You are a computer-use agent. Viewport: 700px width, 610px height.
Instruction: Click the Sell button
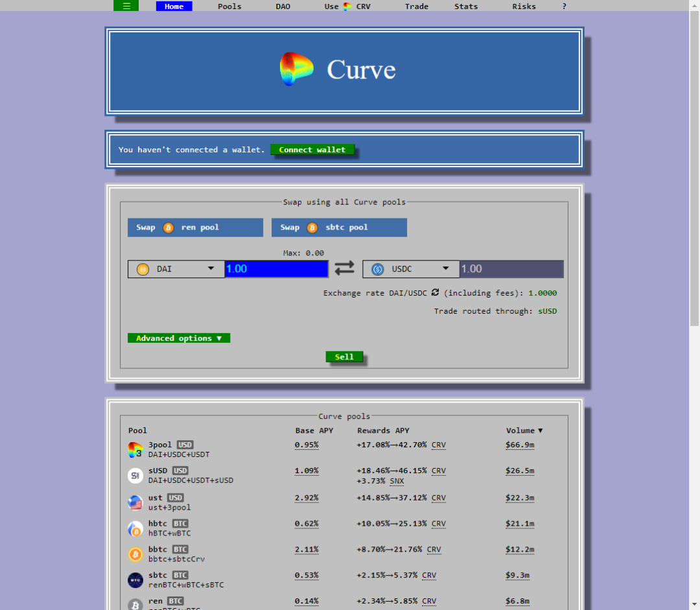(344, 357)
